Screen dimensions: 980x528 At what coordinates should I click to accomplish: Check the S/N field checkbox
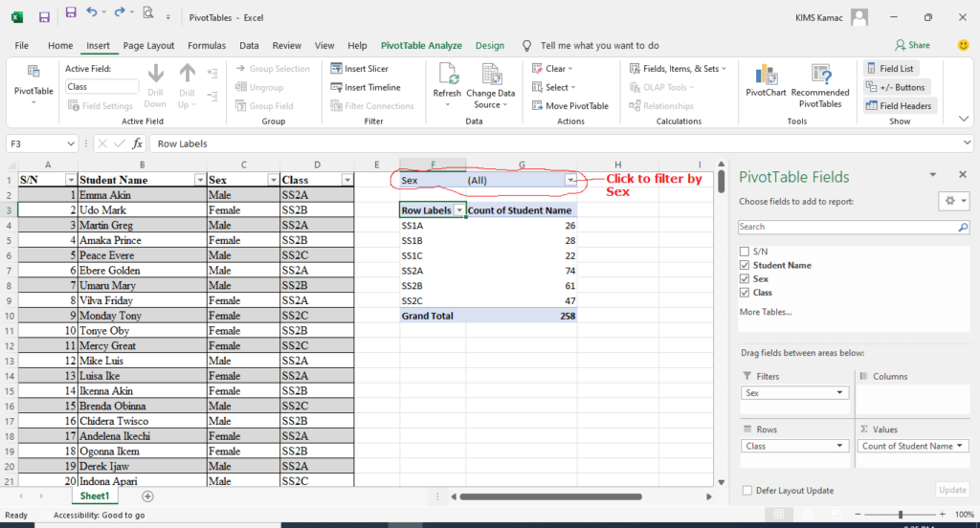tap(745, 252)
